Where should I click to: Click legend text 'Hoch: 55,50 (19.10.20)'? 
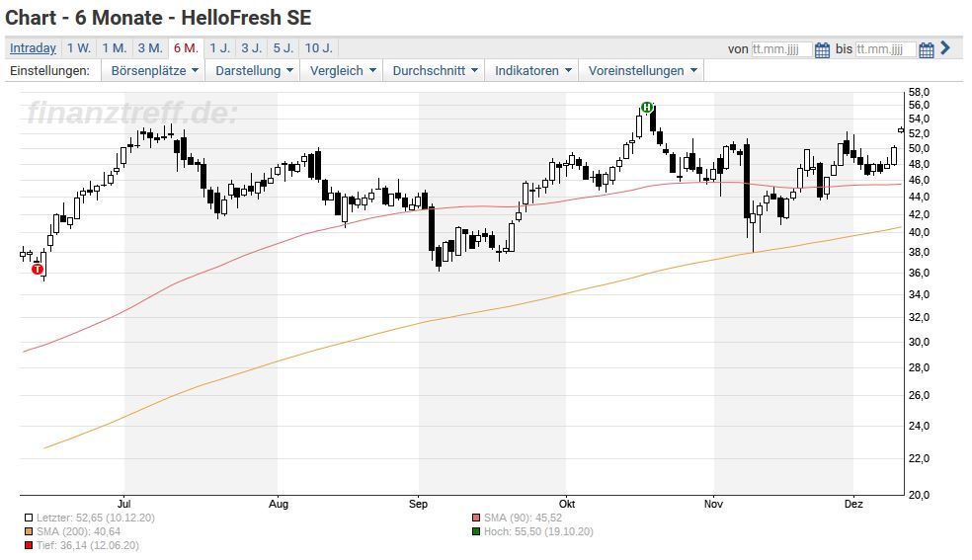(x=538, y=531)
